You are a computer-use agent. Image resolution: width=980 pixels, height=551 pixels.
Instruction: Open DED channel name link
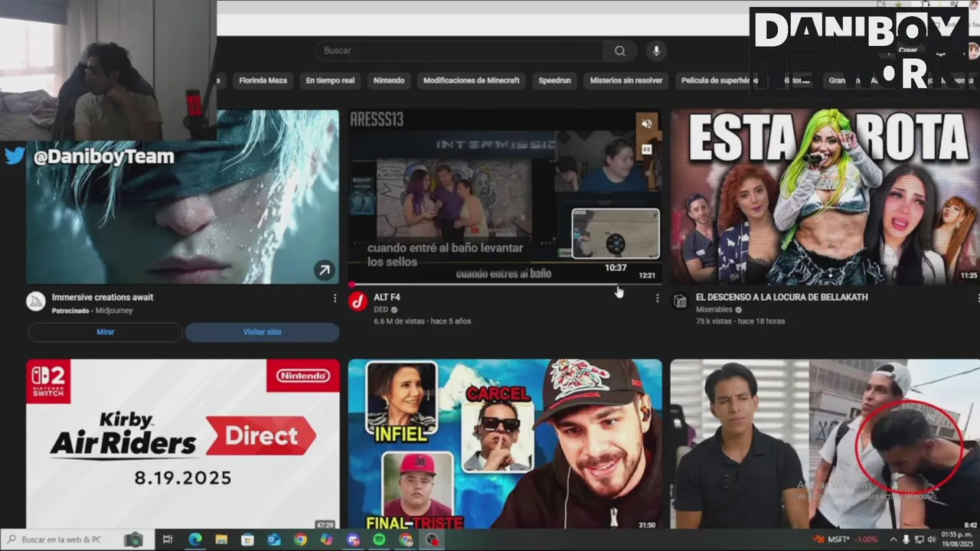click(381, 309)
